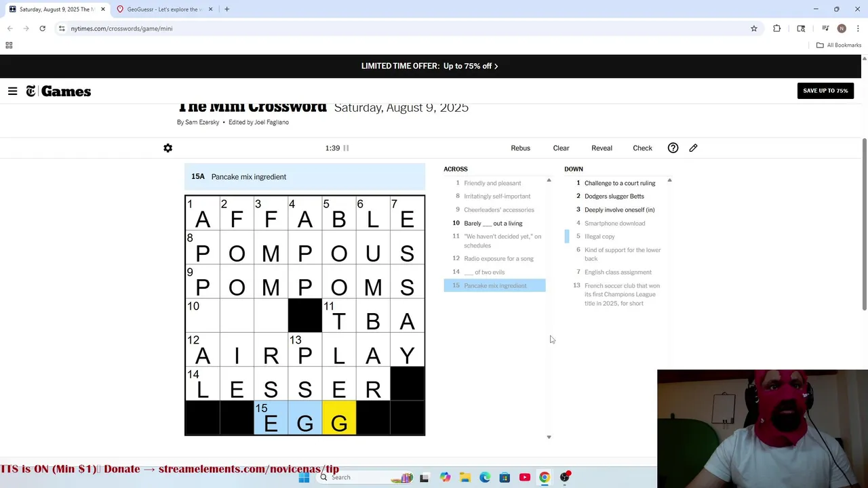This screenshot has height=488, width=868.
Task: Open Chrome Lens search icon
Action: click(801, 28)
